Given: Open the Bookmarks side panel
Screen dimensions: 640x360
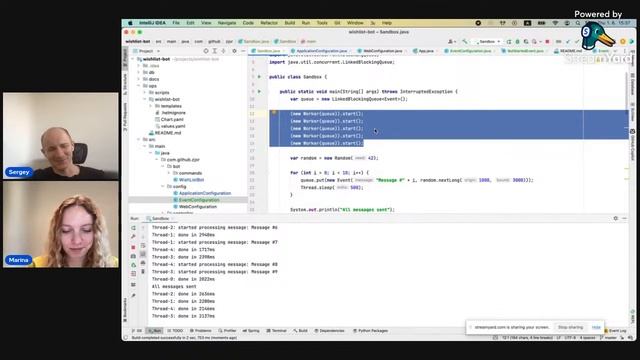Looking at the screenshot, I should coord(125,309).
